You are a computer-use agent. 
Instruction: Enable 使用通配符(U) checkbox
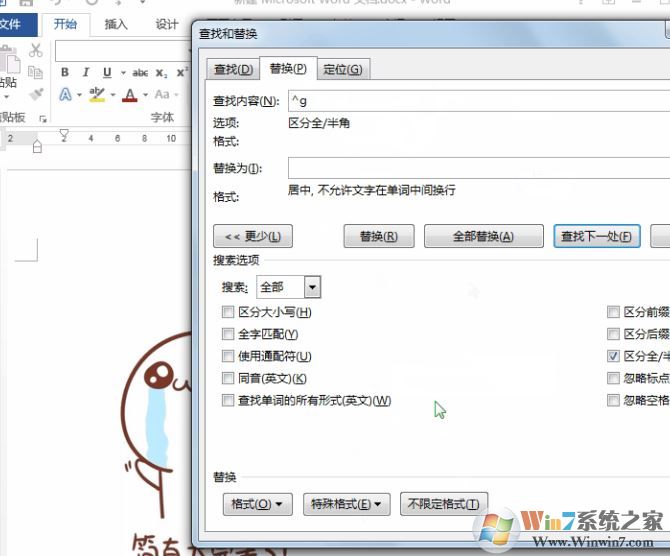tap(228, 356)
